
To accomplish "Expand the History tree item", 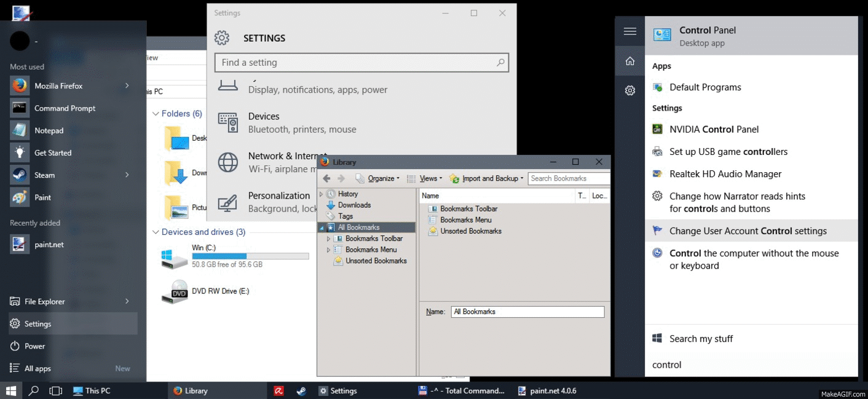I will pyautogui.click(x=320, y=193).
